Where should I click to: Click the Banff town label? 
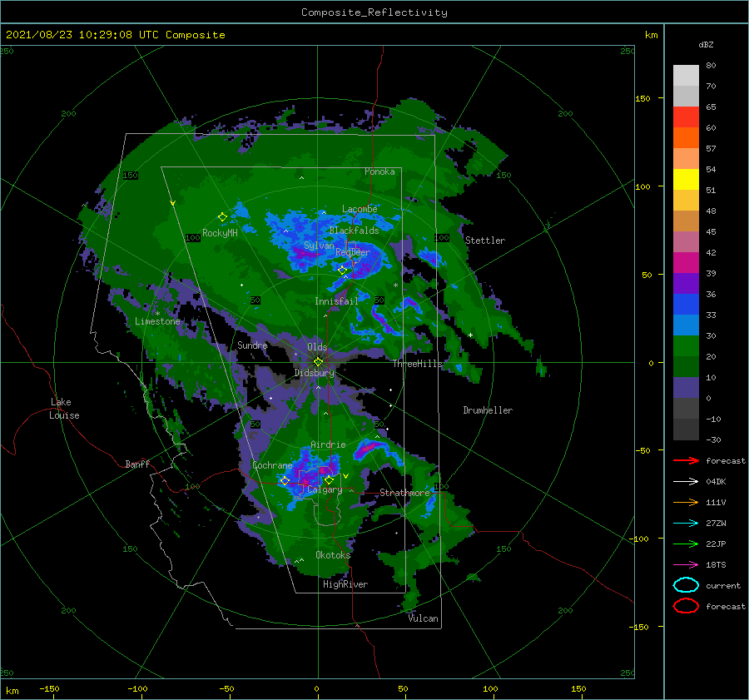coord(137,464)
